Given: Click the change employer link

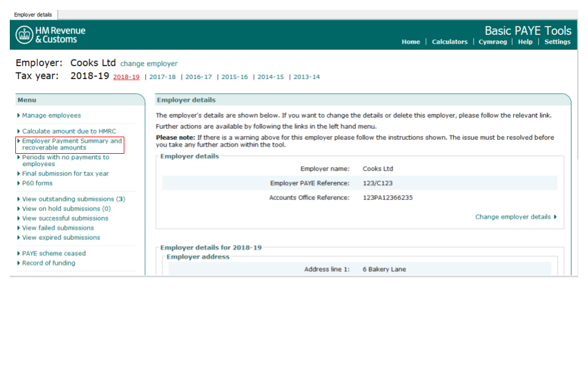Looking at the screenshot, I should coord(149,64).
